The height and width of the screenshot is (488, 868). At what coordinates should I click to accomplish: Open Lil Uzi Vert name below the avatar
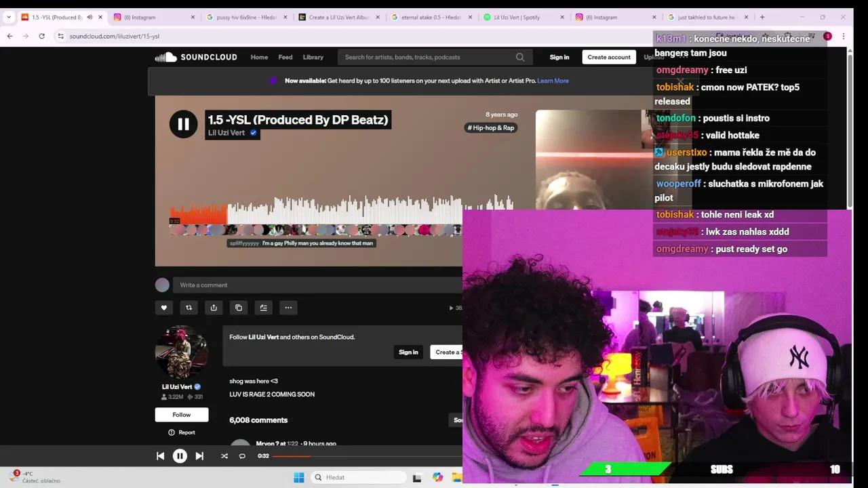pyautogui.click(x=177, y=387)
